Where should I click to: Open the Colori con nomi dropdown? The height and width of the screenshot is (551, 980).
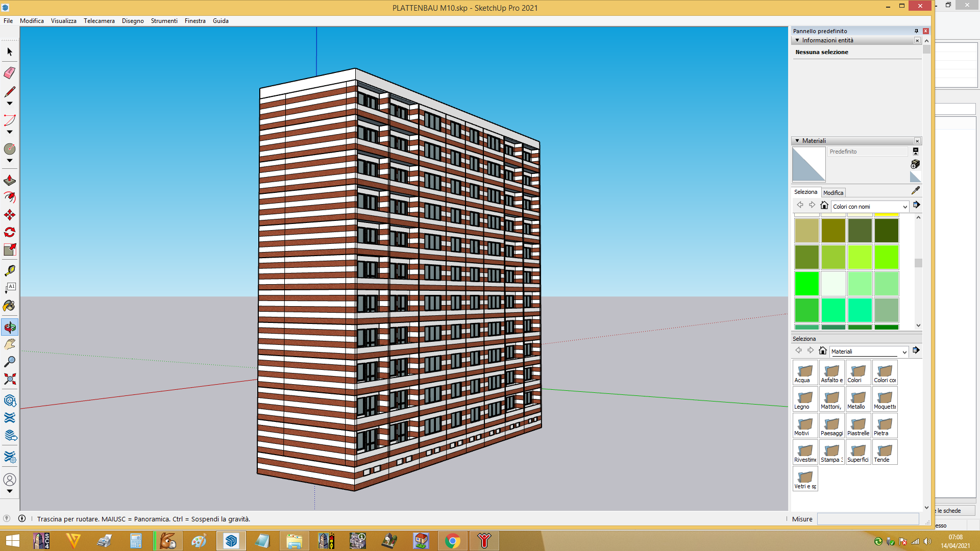(870, 207)
